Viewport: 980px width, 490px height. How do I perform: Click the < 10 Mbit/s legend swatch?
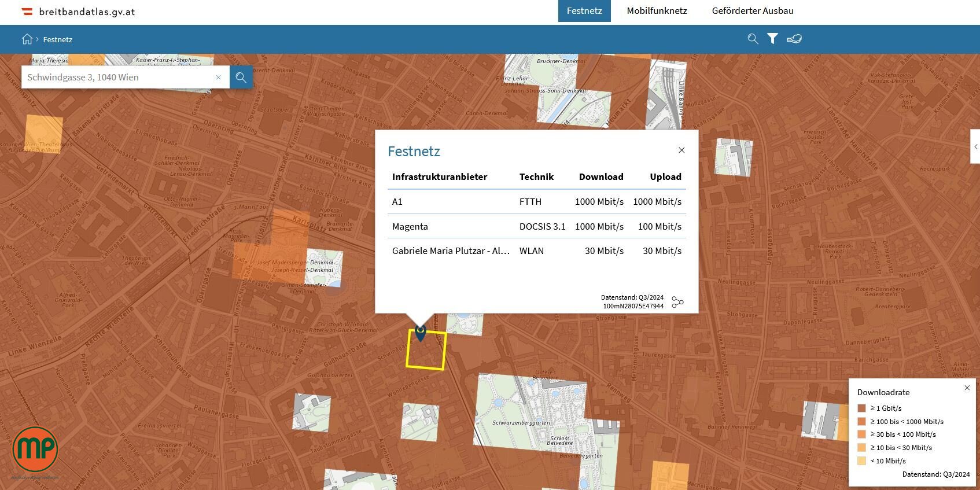coord(861,461)
